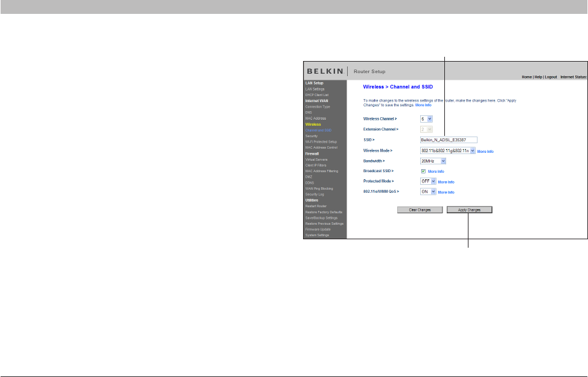This screenshot has width=588, height=377.
Task: Select Channel and SSID sidebar item
Action: [x=318, y=130]
